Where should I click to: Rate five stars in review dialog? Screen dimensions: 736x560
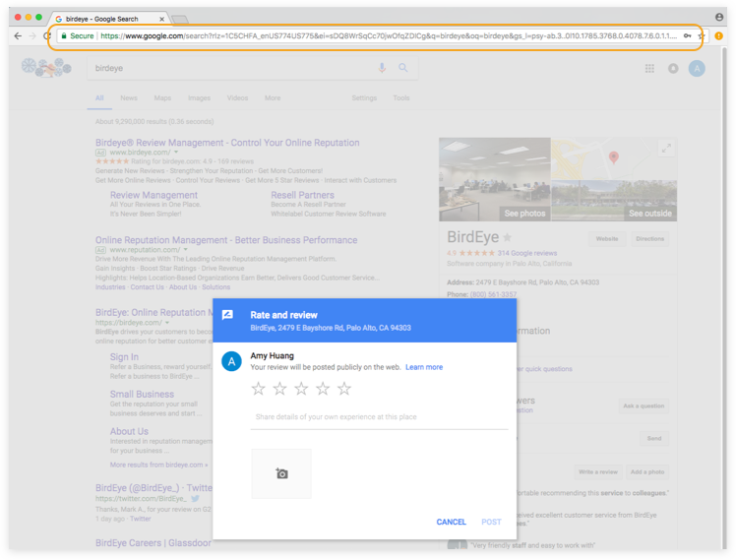[344, 389]
